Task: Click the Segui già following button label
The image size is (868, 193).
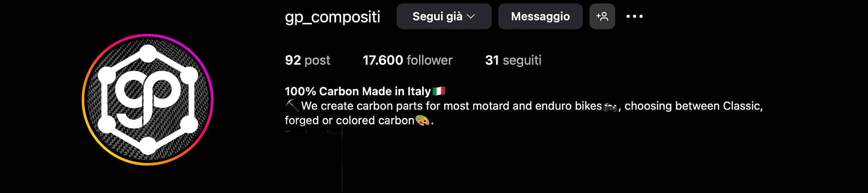Action: pyautogui.click(x=437, y=17)
